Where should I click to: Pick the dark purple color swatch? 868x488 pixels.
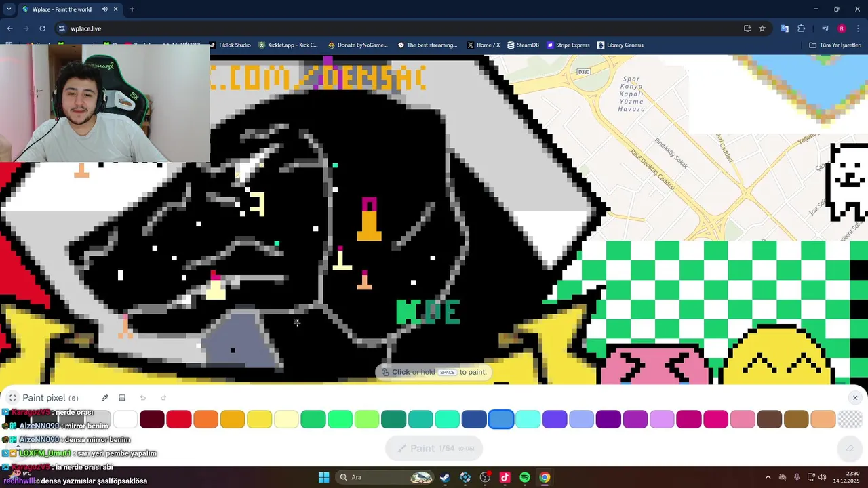point(608,420)
